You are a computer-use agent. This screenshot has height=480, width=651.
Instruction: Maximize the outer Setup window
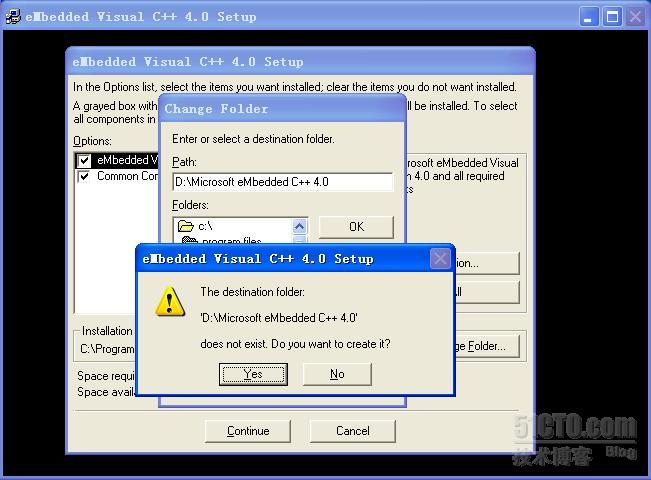pyautogui.click(x=612, y=17)
